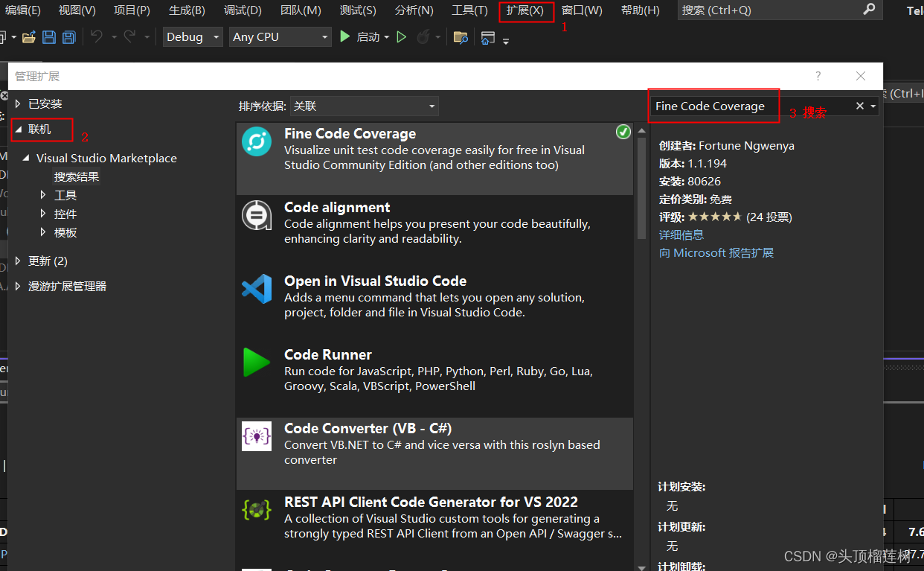Open the 帮助(H) menu
This screenshot has width=924, height=571.
click(x=640, y=10)
